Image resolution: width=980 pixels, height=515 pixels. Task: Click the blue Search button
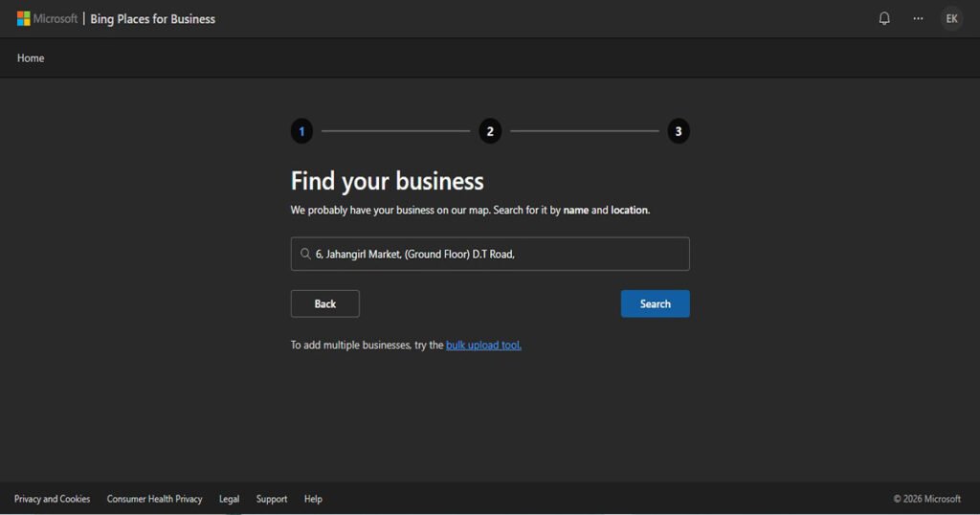point(655,303)
